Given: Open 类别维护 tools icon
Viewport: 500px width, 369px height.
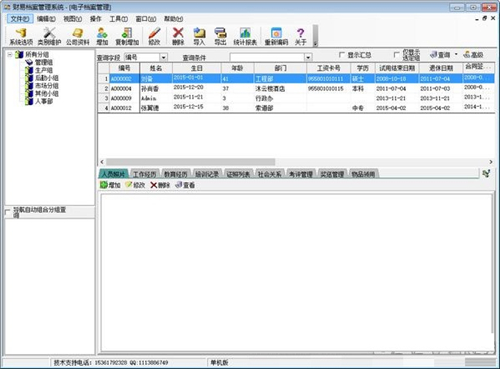Looking at the screenshot, I should pyautogui.click(x=49, y=36).
